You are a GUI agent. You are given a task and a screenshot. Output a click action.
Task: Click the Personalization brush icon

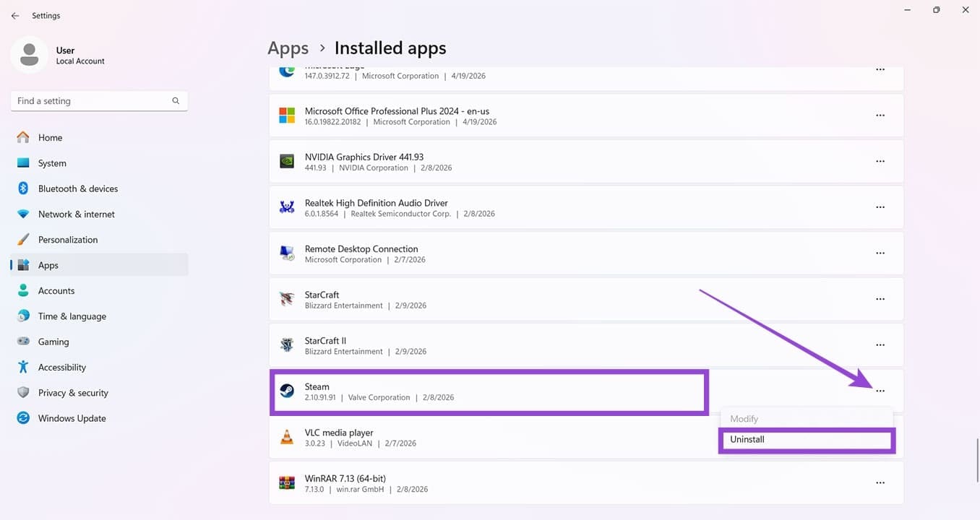23,240
